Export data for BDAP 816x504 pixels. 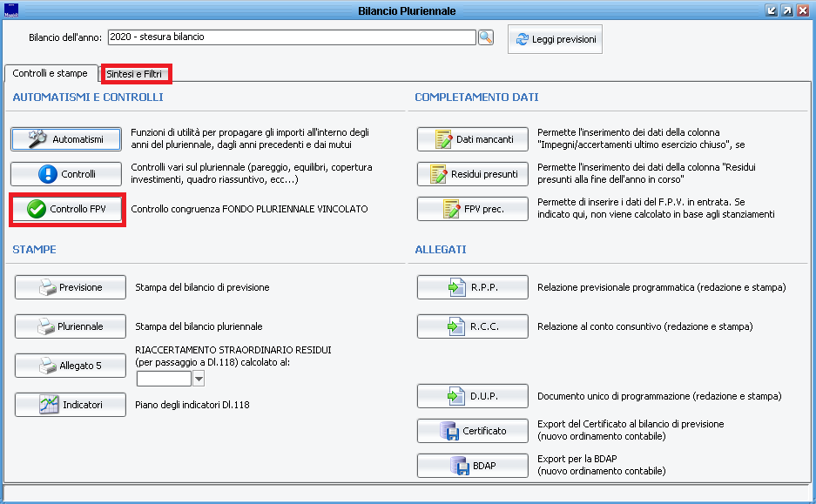[x=473, y=466]
